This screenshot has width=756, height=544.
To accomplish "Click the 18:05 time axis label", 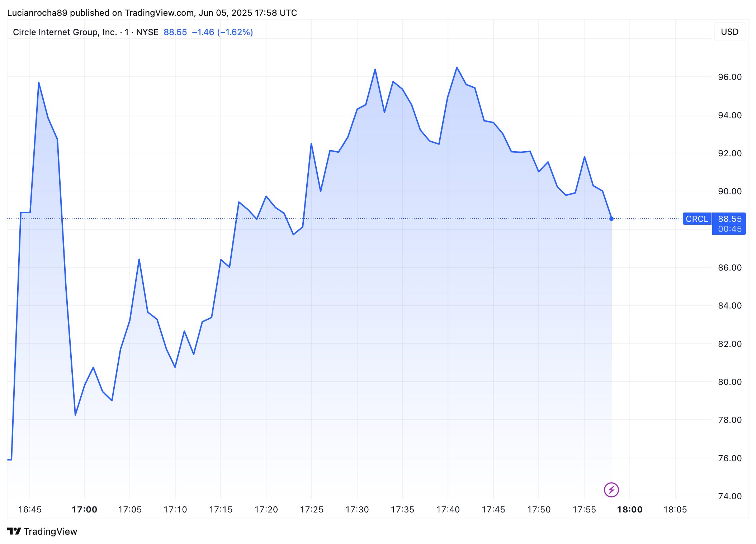I will point(675,509).
